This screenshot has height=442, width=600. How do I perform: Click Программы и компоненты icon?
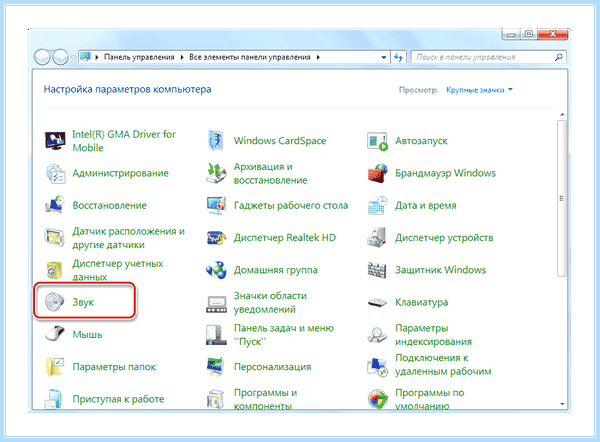tap(216, 399)
